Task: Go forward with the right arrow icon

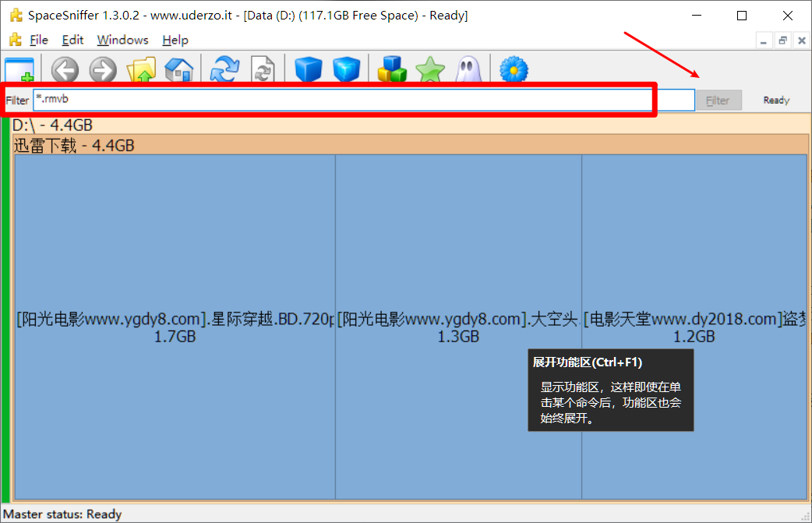Action: point(103,69)
